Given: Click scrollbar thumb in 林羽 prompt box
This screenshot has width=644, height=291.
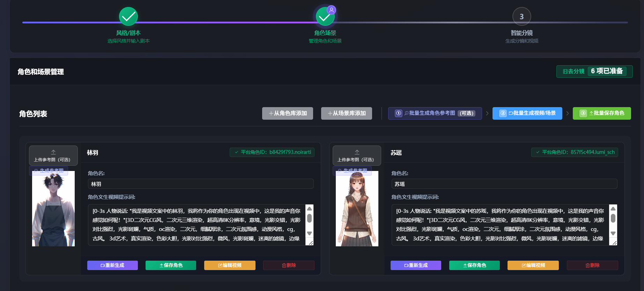Looking at the screenshot, I should click(x=309, y=218).
